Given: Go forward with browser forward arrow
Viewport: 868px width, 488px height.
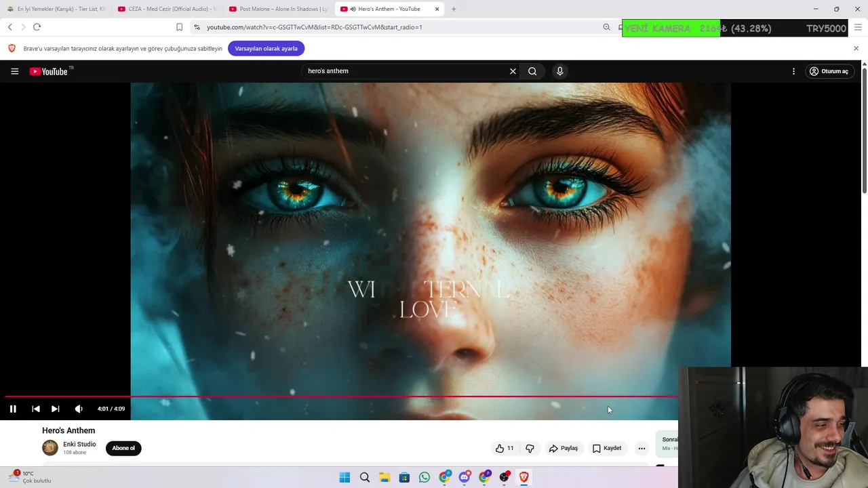Looking at the screenshot, I should click(x=23, y=27).
